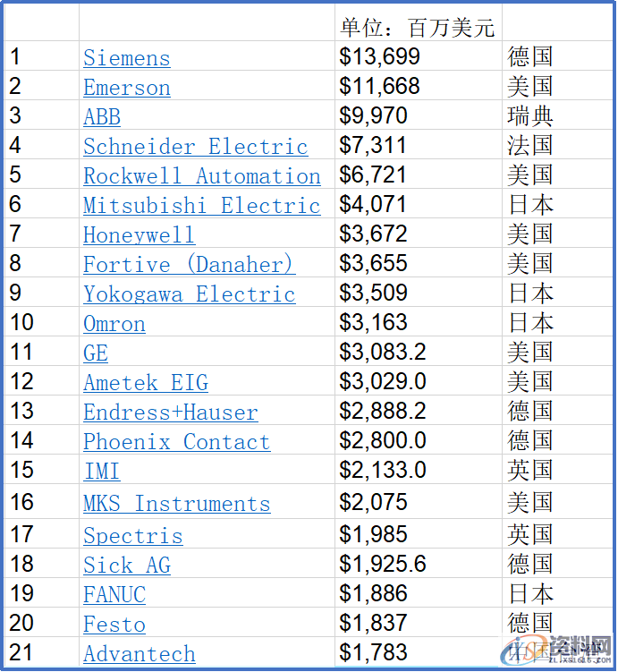Follow the ABB link

tap(102, 117)
